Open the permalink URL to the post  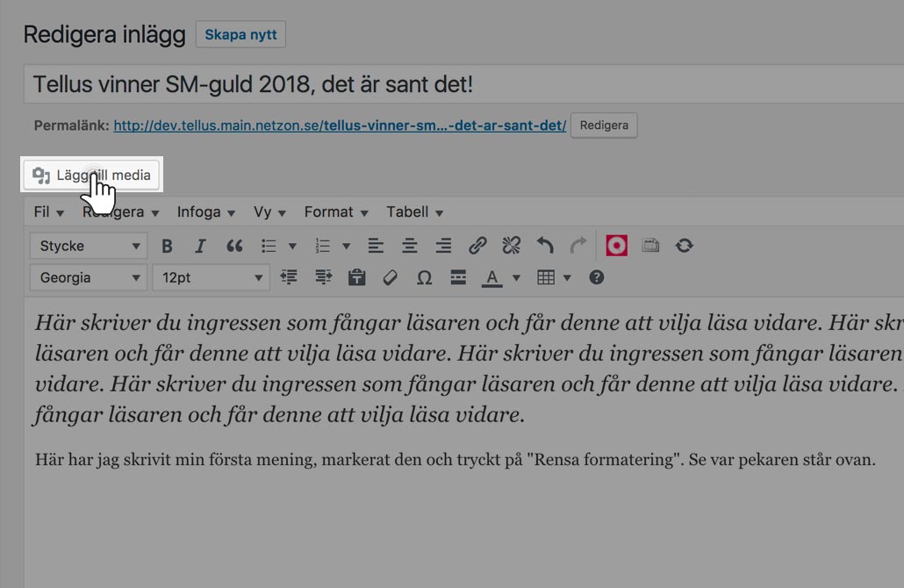tap(340, 125)
